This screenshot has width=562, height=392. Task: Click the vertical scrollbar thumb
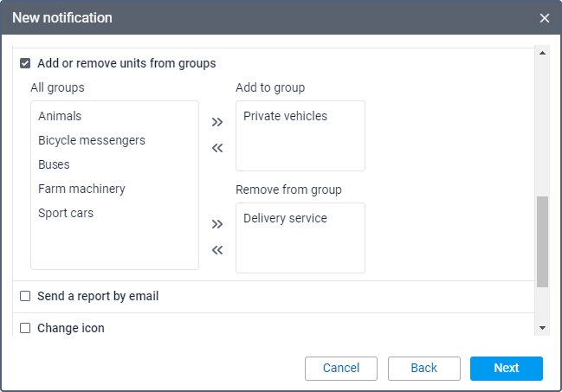[542, 241]
